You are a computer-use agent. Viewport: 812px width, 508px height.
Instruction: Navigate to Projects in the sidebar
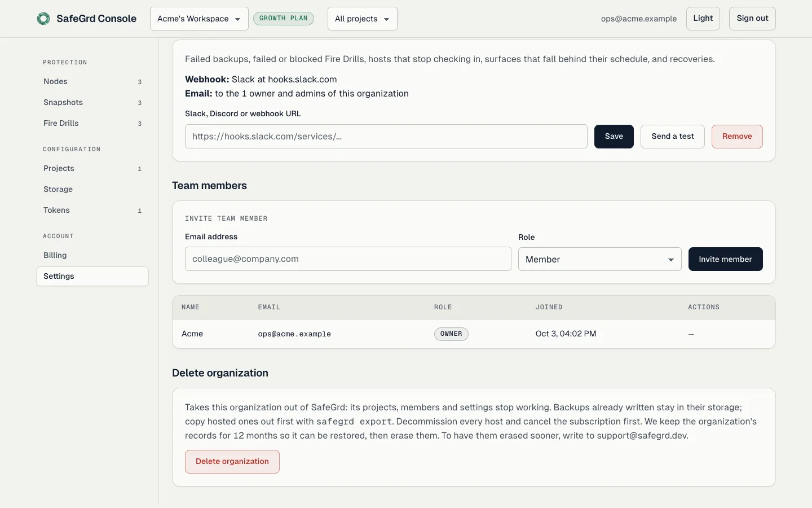point(92,168)
